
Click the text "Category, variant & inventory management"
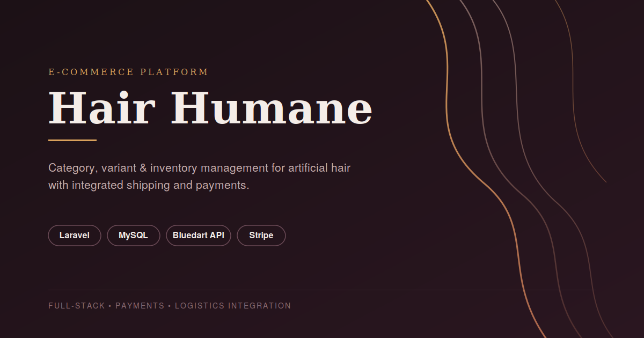pos(158,168)
